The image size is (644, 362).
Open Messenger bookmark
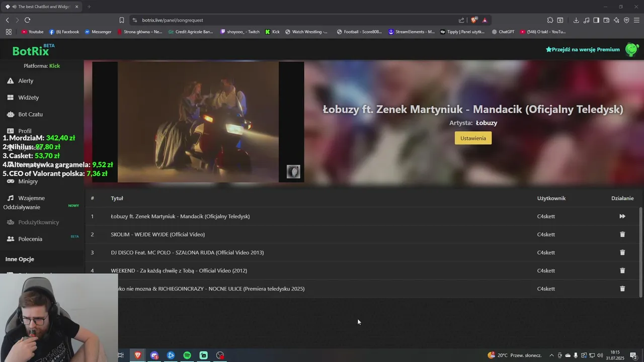pyautogui.click(x=98, y=32)
